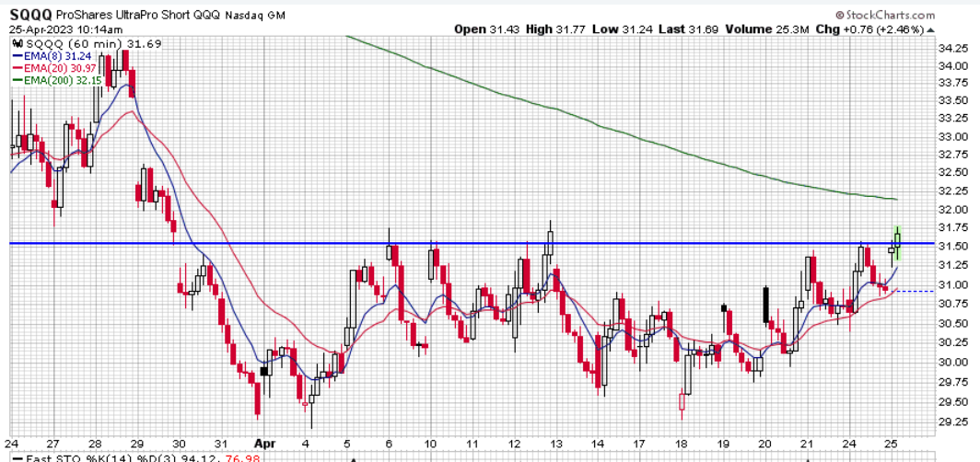Open the StockCharts.com copyright link
The image size is (980, 462).
point(885,15)
